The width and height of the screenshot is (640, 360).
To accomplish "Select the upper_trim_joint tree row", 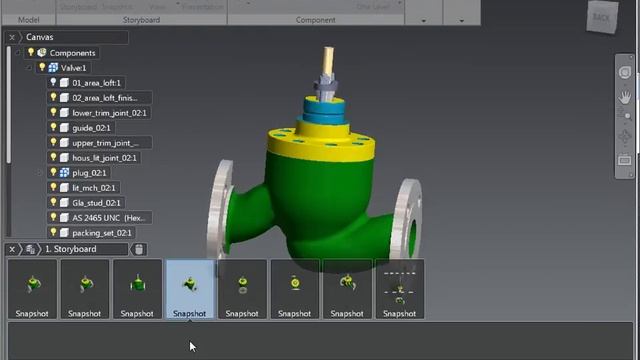I will pos(99,143).
